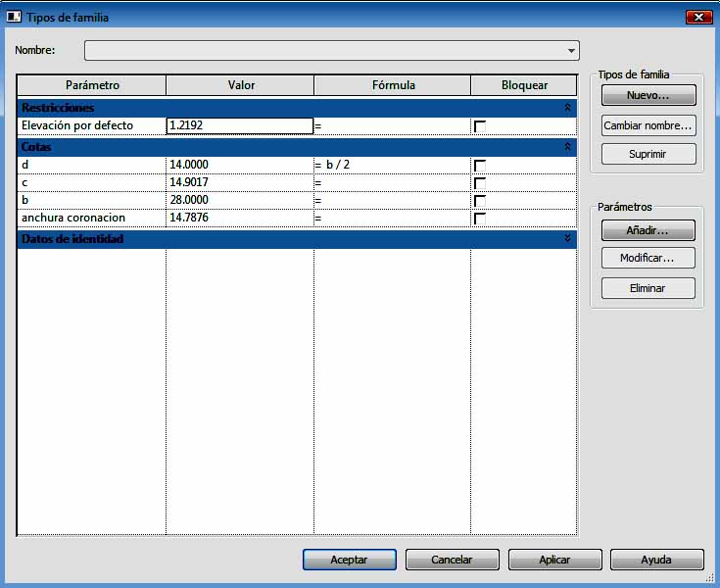This screenshot has height=588, width=720.
Task: Open the Nombre dropdown list
Action: 571,51
